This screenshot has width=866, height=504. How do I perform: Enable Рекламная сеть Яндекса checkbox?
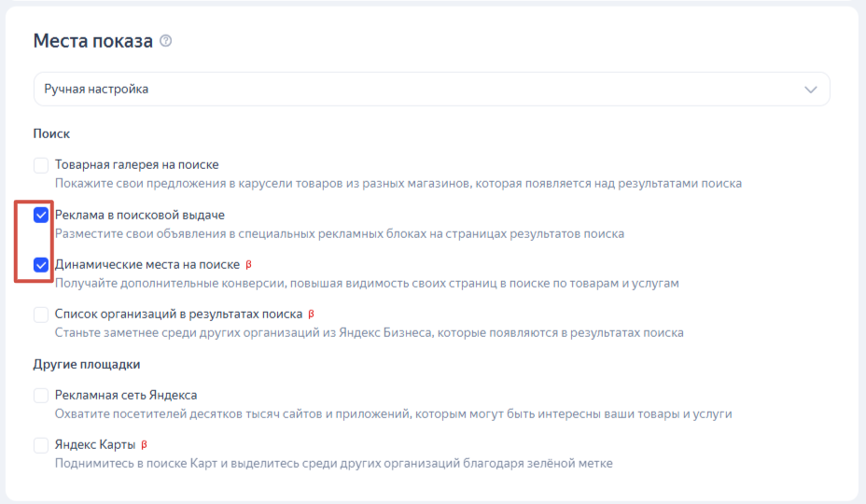point(41,396)
